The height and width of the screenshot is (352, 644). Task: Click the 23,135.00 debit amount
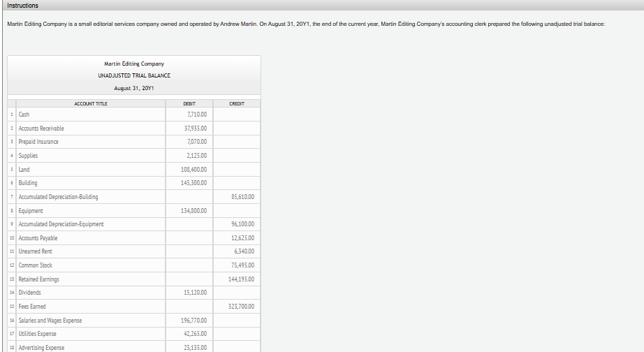tap(196, 348)
